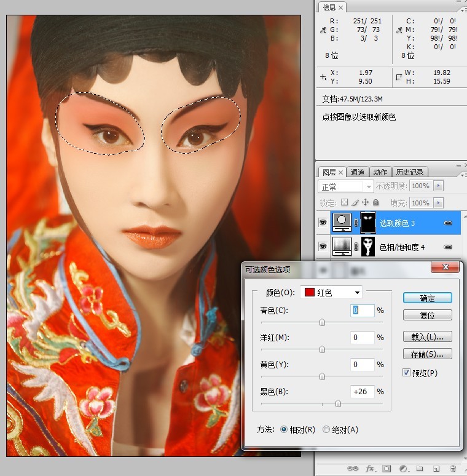Click the 不透明度 100% field
The width and height of the screenshot is (467, 476).
click(422, 186)
